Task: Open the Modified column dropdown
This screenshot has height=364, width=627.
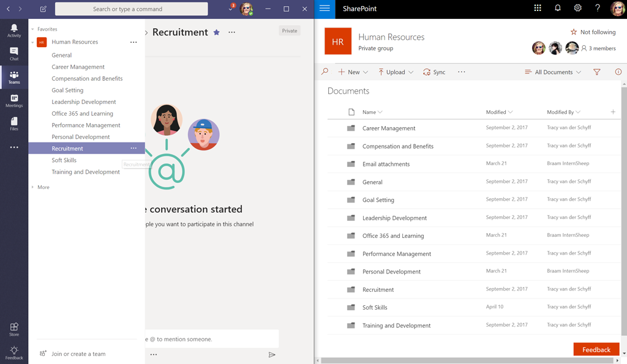Action: (500, 113)
